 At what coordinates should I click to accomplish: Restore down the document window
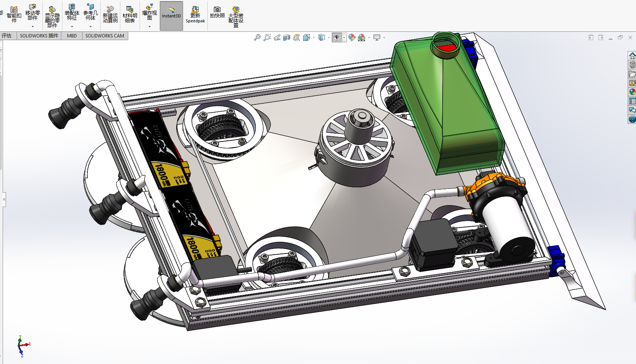[620, 37]
